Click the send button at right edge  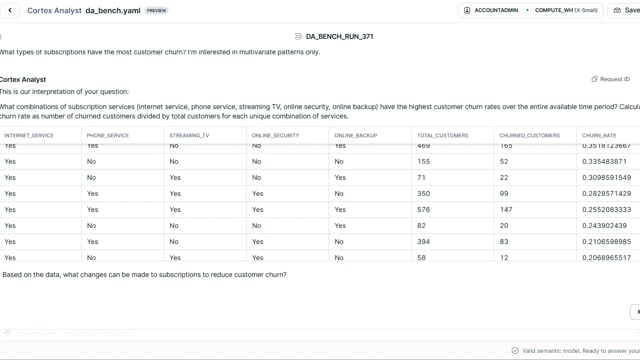636,311
